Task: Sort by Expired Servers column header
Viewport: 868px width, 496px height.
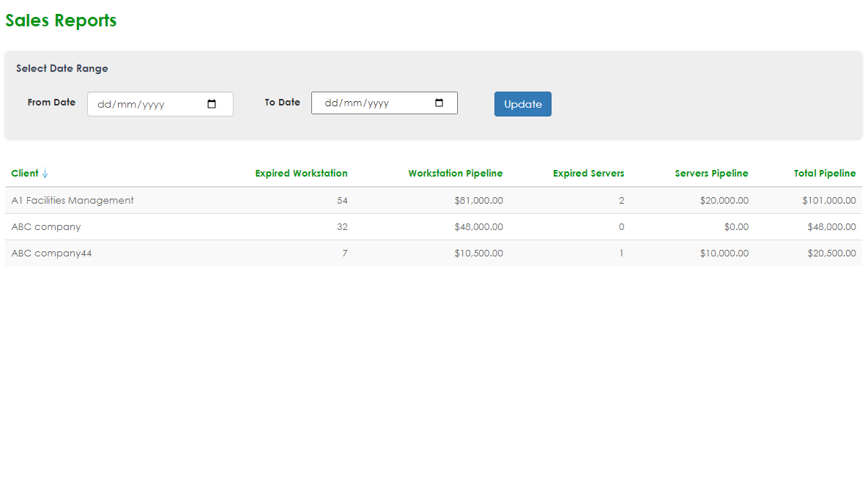Action: coord(588,174)
